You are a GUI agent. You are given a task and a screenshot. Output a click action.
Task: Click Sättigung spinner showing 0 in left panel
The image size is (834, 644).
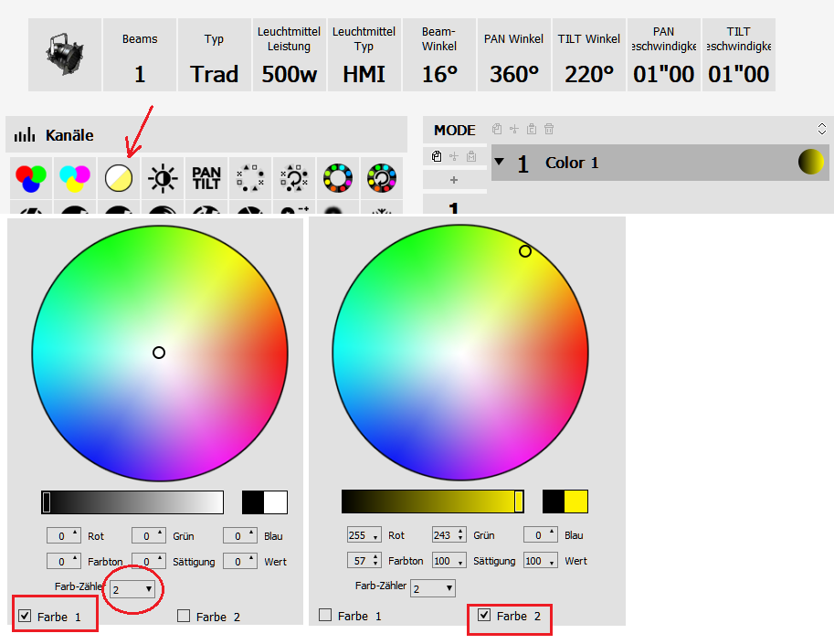click(148, 561)
